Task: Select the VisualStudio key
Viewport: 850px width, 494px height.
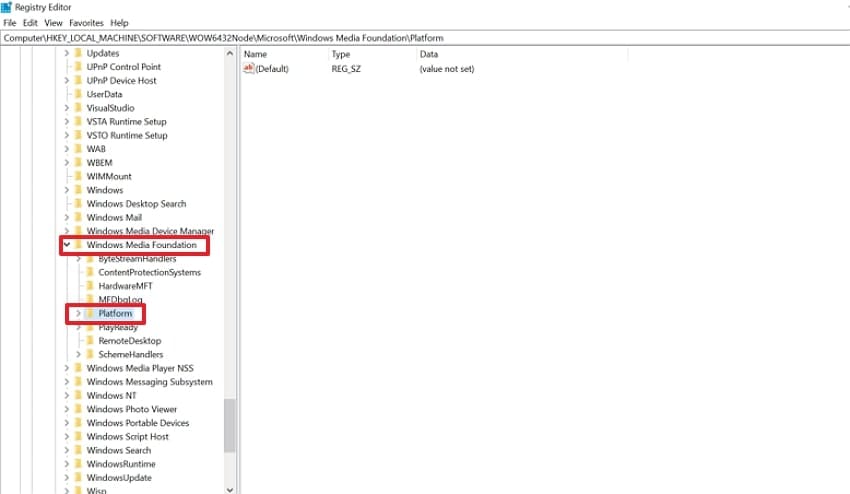Action: click(111, 108)
